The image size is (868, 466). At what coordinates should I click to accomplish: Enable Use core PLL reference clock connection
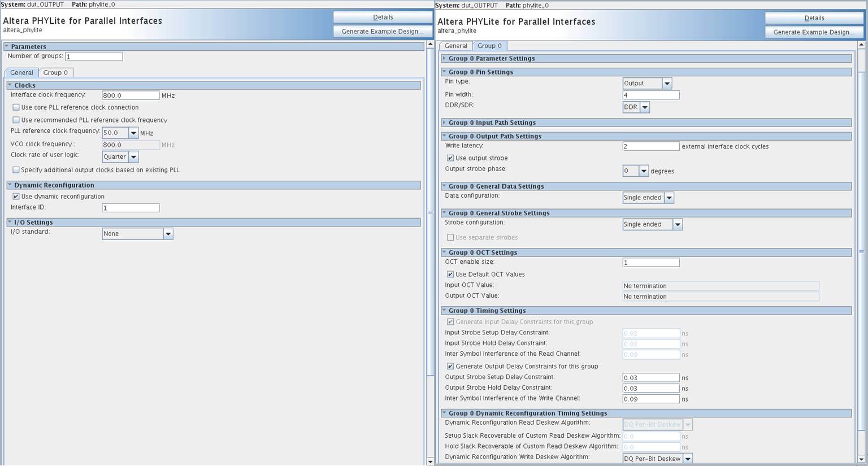pyautogui.click(x=16, y=107)
